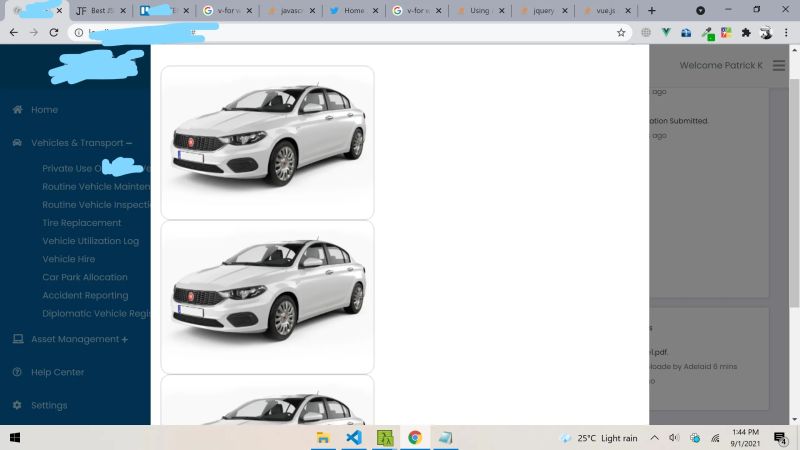The image size is (800, 450).
Task: Click the tab search dropdown arrow
Action: click(x=701, y=11)
